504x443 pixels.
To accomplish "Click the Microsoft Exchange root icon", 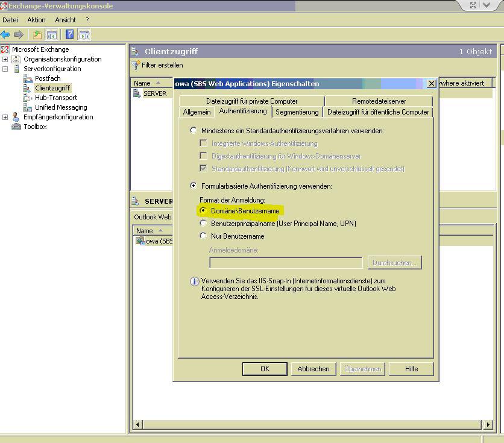I will (x=5, y=49).
